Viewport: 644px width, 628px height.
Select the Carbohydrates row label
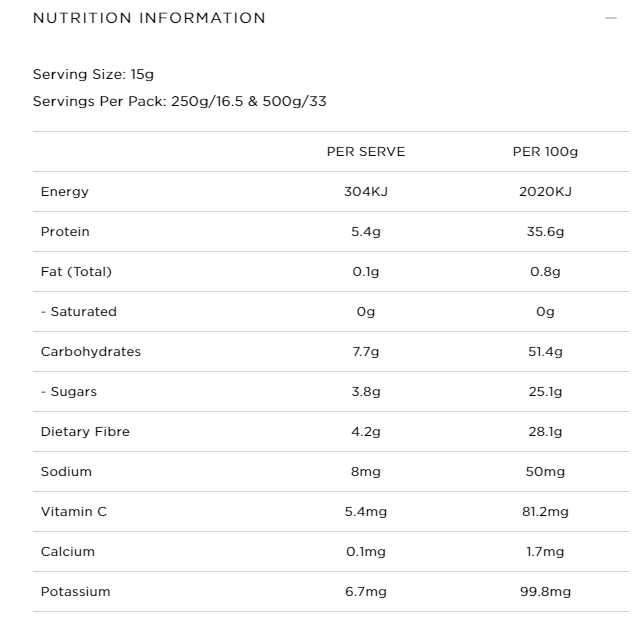(91, 352)
